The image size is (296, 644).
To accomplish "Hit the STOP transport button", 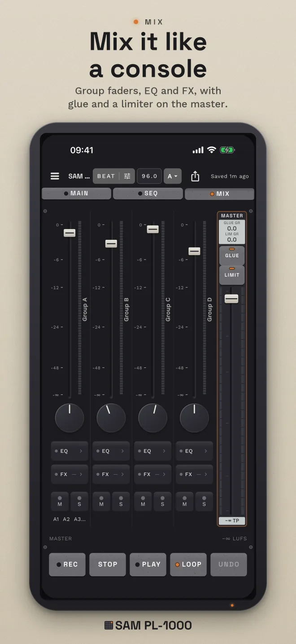I will pyautogui.click(x=108, y=565).
